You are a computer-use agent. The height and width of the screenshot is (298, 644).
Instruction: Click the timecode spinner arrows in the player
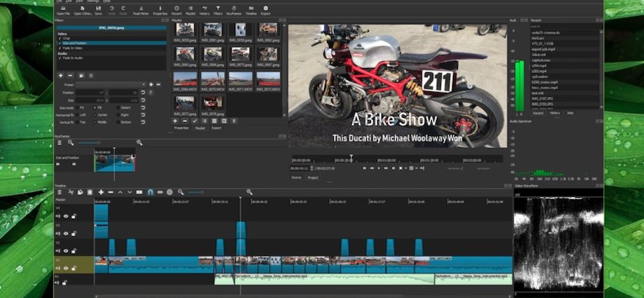point(311,168)
